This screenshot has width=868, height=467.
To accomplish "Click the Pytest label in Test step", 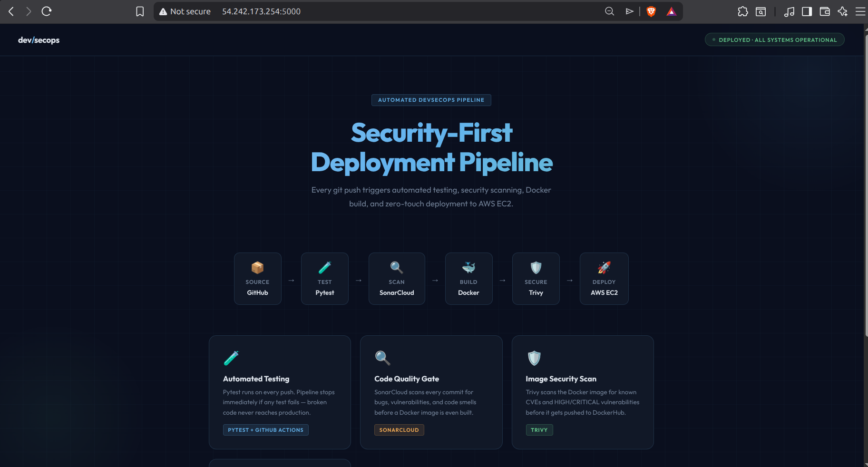I will pyautogui.click(x=325, y=292).
